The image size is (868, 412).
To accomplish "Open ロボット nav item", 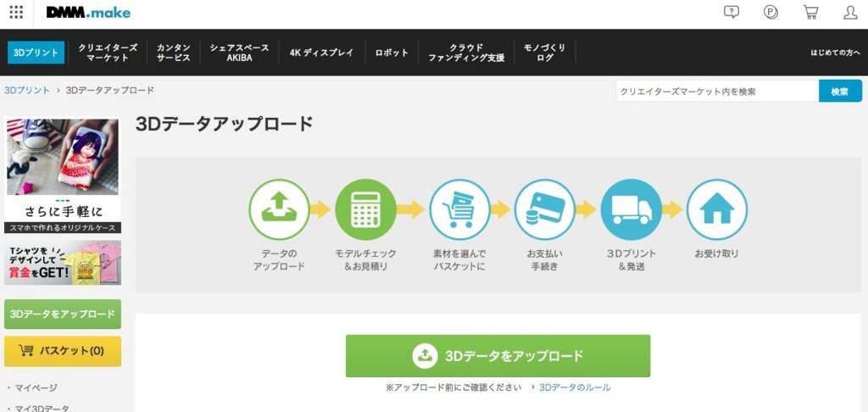I will [392, 53].
